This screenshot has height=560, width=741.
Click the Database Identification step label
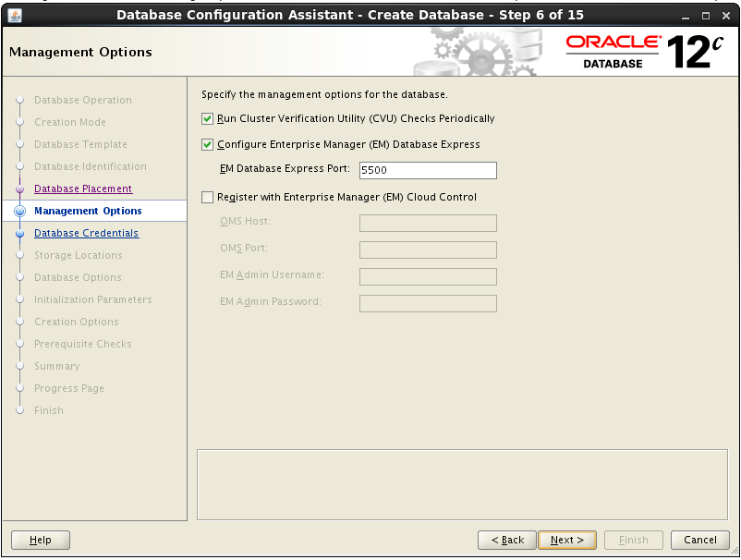click(91, 167)
